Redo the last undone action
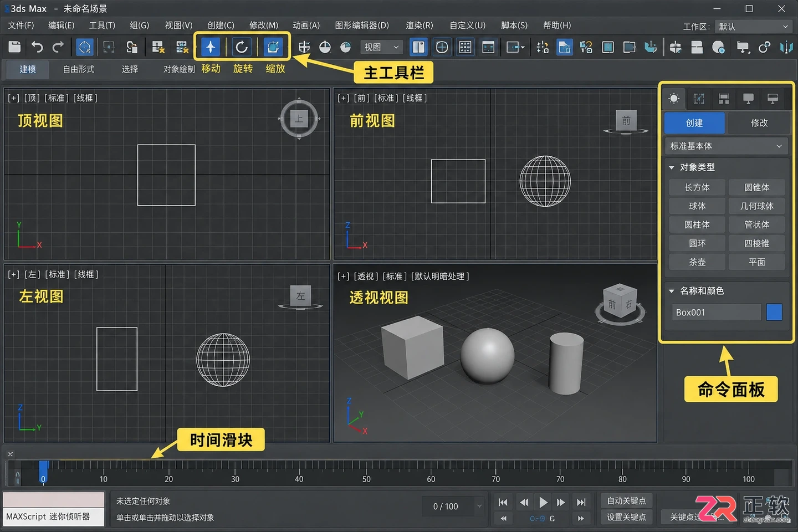This screenshot has width=798, height=532. click(x=58, y=47)
